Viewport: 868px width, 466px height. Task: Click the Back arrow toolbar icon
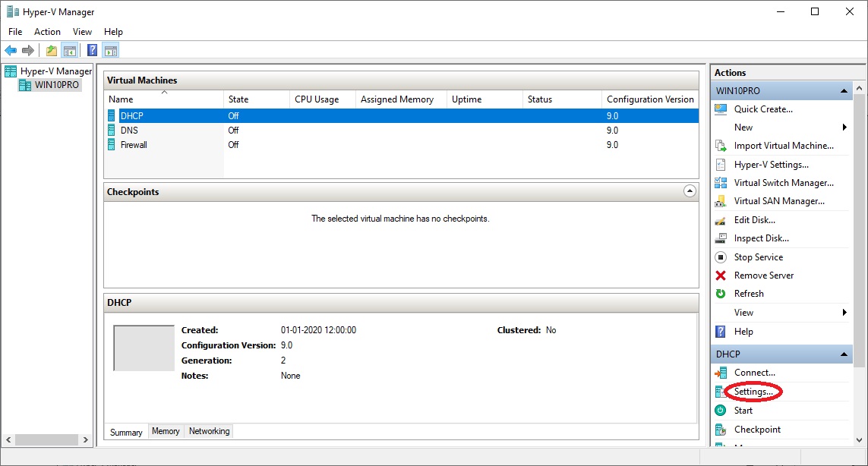pos(11,51)
